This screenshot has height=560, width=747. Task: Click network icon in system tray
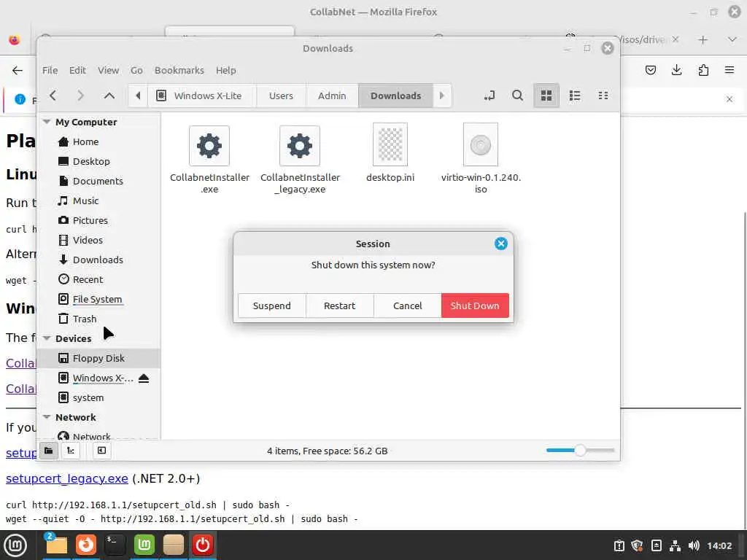coord(675,545)
